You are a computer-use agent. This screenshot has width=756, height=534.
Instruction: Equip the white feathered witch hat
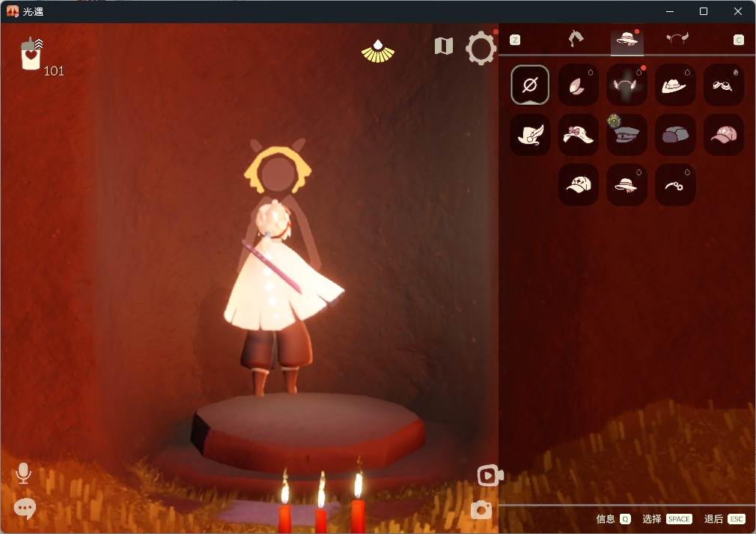(530, 135)
